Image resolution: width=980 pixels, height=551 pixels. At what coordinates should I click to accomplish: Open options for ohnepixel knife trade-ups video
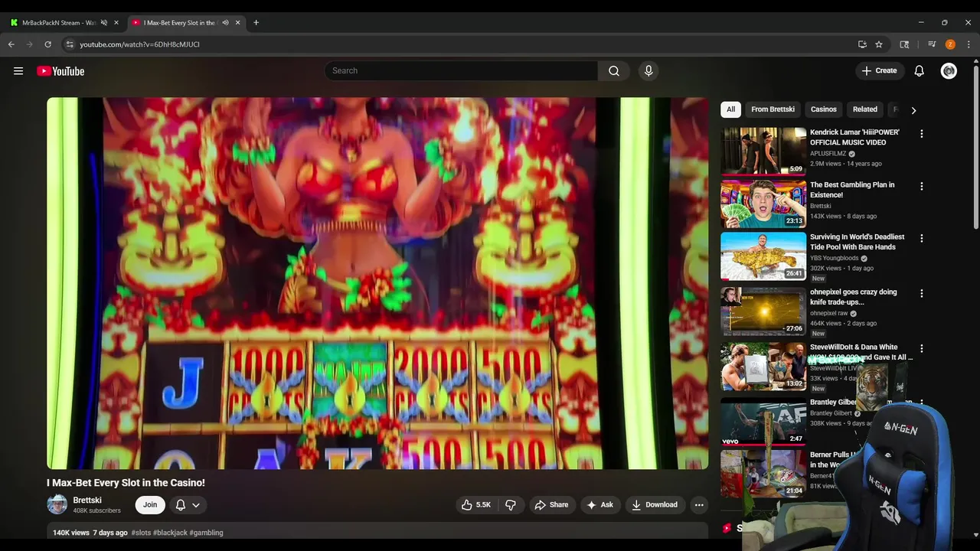(x=922, y=294)
